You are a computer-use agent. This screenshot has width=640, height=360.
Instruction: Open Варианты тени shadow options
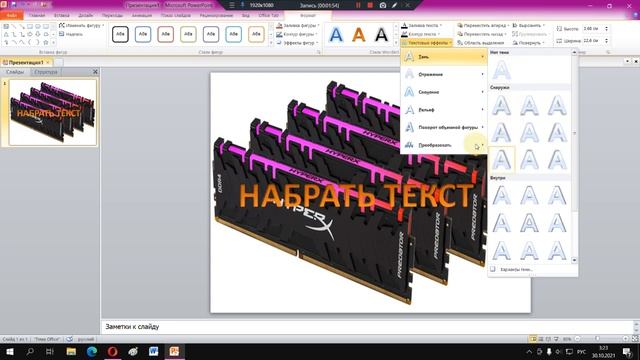[516, 269]
